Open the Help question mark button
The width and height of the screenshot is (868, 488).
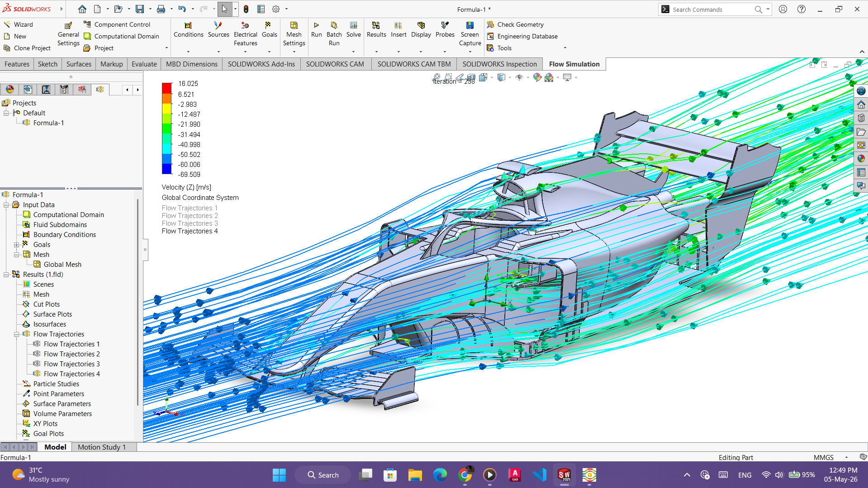click(802, 9)
